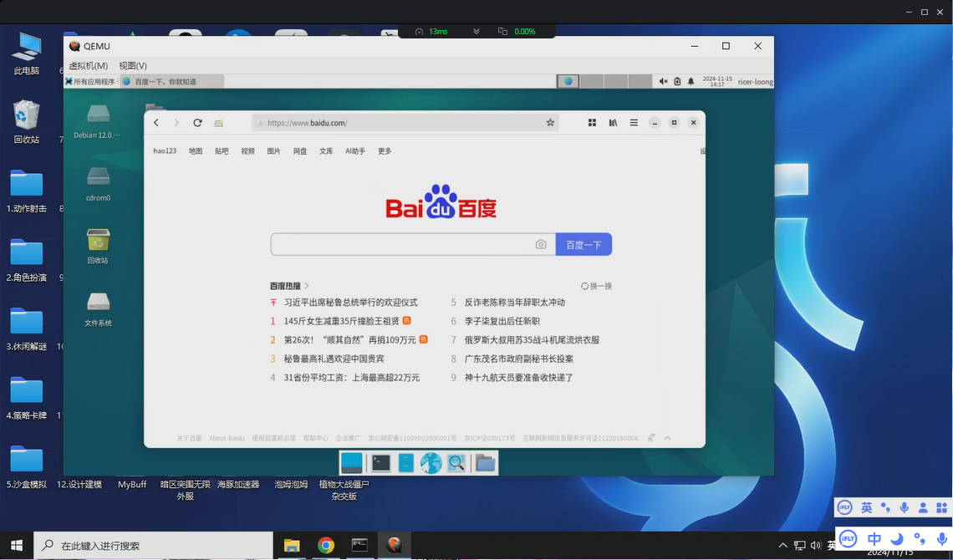Open 关于百度 footer link
Screen dimensions: 953x560
(x=189, y=438)
